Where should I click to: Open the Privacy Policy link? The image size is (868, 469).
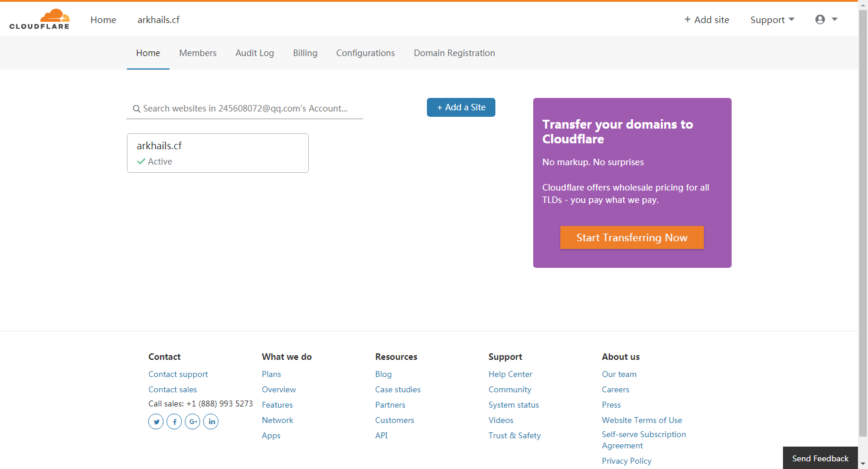pos(627,461)
